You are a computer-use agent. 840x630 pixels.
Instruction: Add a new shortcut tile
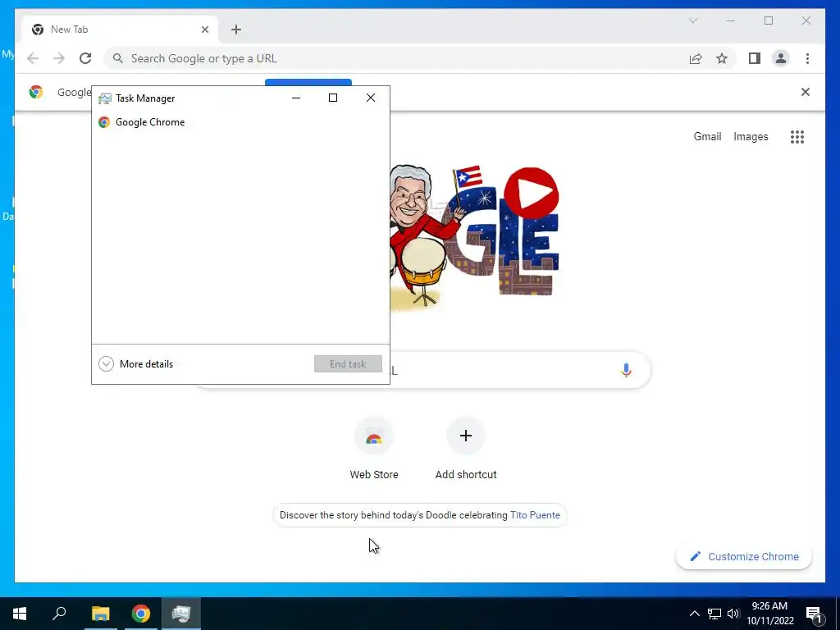tap(466, 449)
